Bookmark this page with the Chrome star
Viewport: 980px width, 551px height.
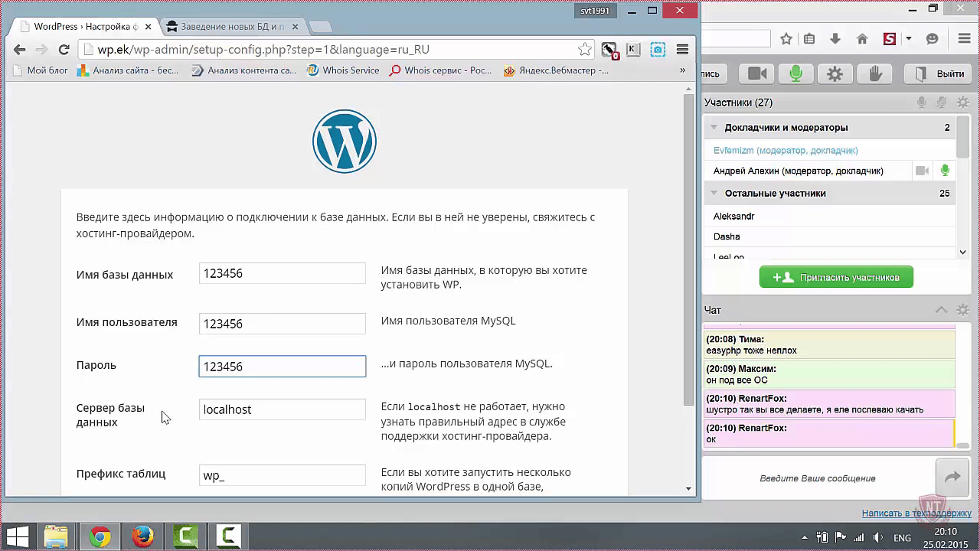[x=585, y=50]
